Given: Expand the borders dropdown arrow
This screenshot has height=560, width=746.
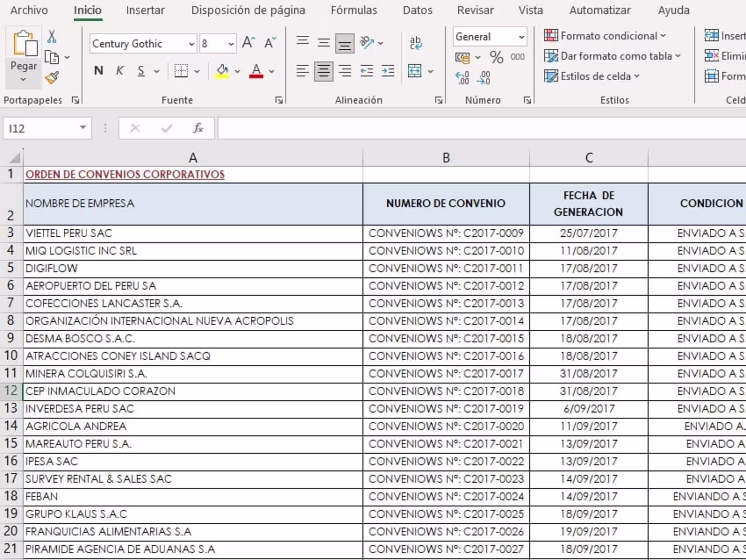Looking at the screenshot, I should (197, 71).
